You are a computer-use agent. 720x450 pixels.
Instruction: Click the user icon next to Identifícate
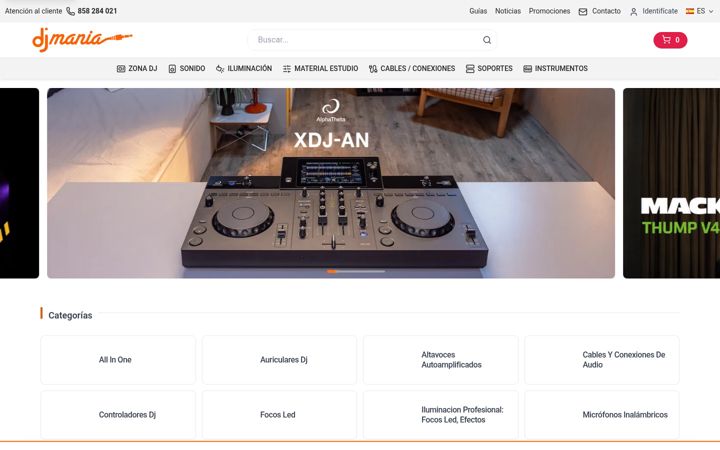tap(634, 11)
